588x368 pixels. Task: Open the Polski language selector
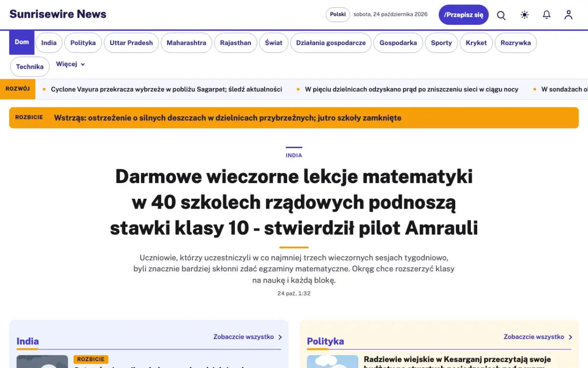338,15
